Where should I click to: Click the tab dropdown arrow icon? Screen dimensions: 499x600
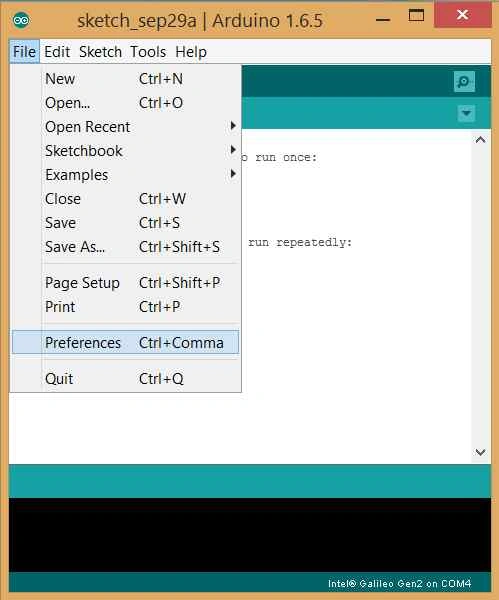pyautogui.click(x=466, y=113)
